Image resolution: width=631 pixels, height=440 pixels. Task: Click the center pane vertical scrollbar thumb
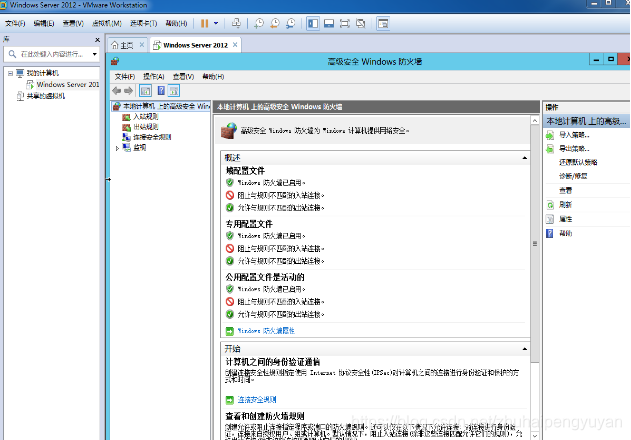(x=535, y=244)
